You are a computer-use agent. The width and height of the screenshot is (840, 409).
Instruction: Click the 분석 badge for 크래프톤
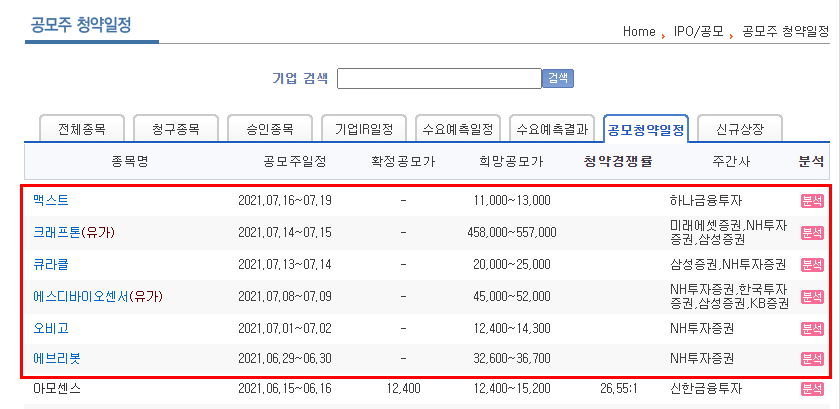(x=812, y=233)
